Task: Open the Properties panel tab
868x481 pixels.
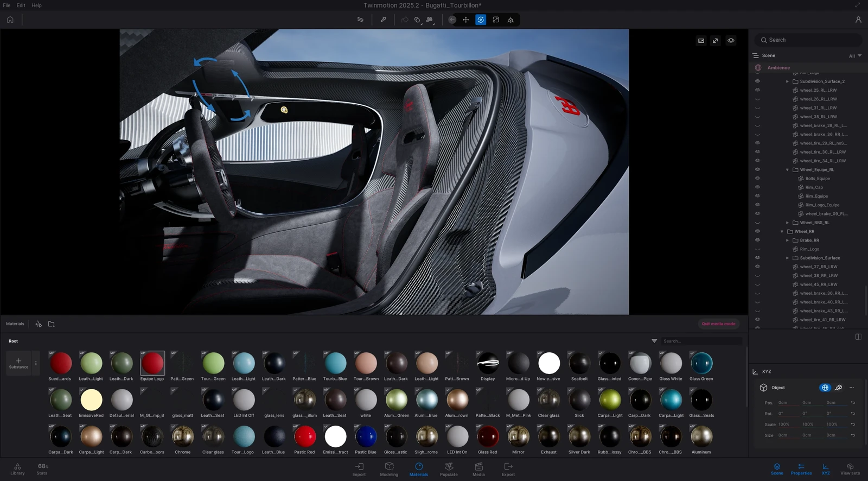Action: (x=801, y=469)
